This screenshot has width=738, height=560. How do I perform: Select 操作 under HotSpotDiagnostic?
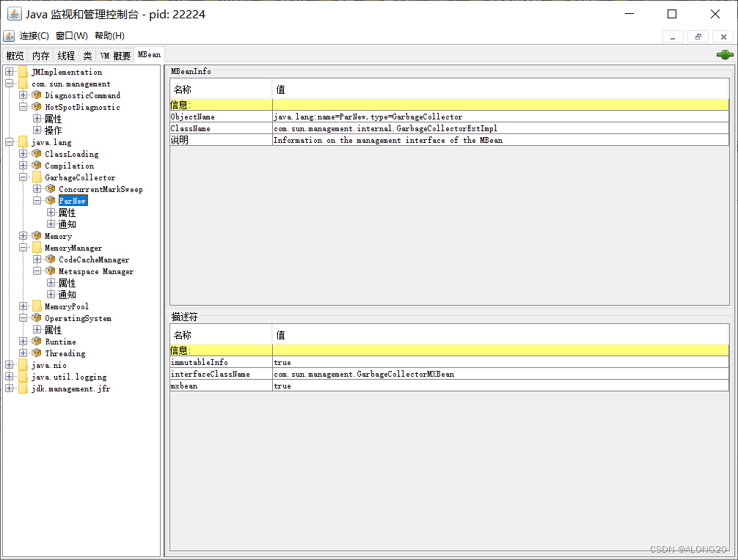click(53, 130)
